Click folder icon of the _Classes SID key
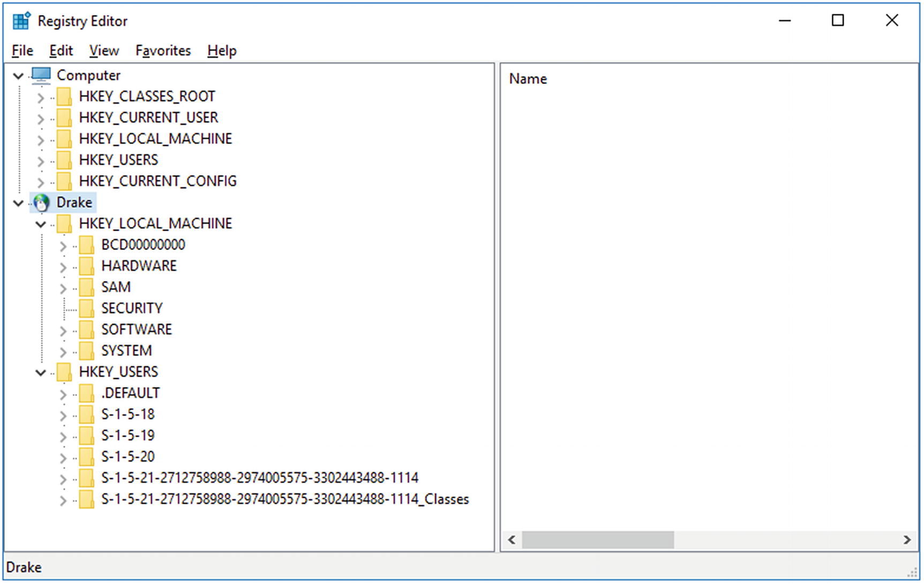924x584 pixels. pos(86,499)
